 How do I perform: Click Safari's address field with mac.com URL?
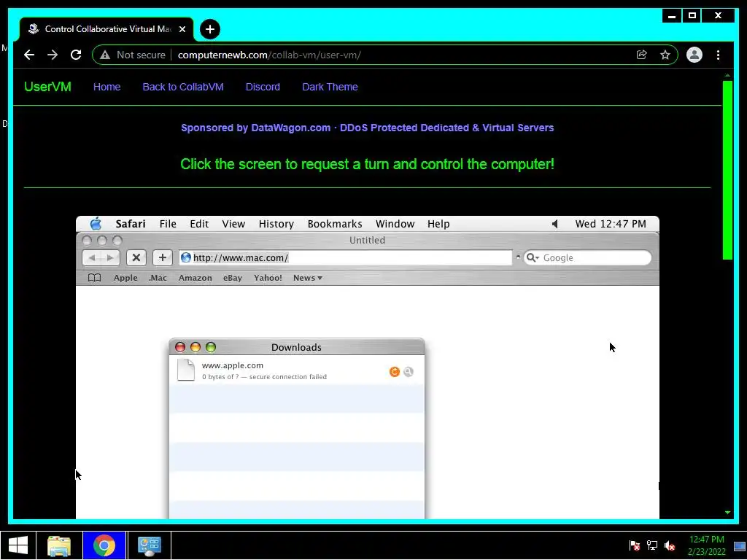pos(345,257)
